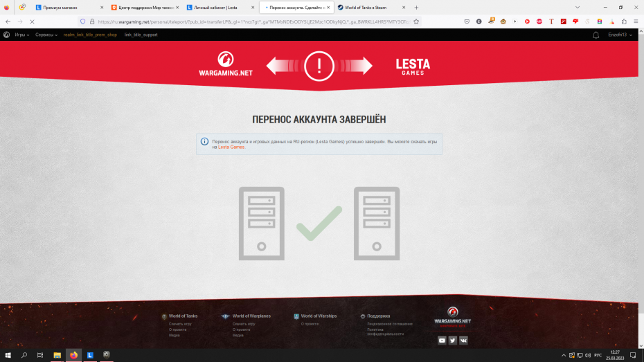Open realm_link_title_prem_shop menu item
This screenshot has width=644, height=362.
90,35
